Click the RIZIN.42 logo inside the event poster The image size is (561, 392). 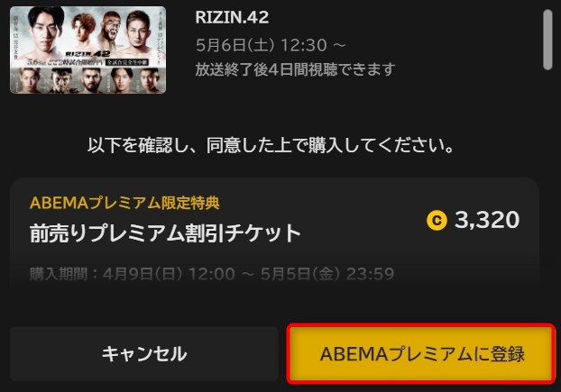[x=88, y=54]
